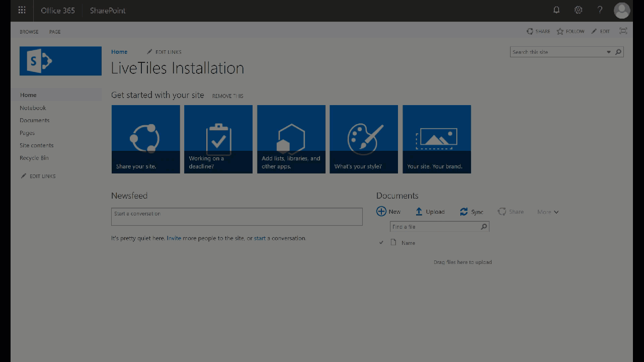Screen dimensions: 644x362
Task: Open the BROWSE ribbon tab
Action: [x=29, y=32]
